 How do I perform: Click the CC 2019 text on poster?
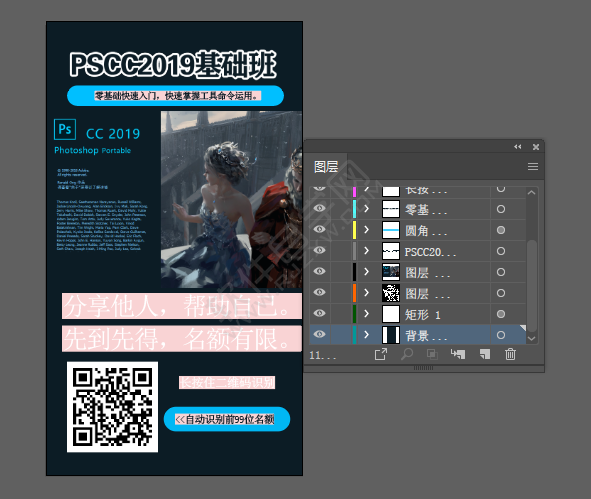tap(113, 134)
